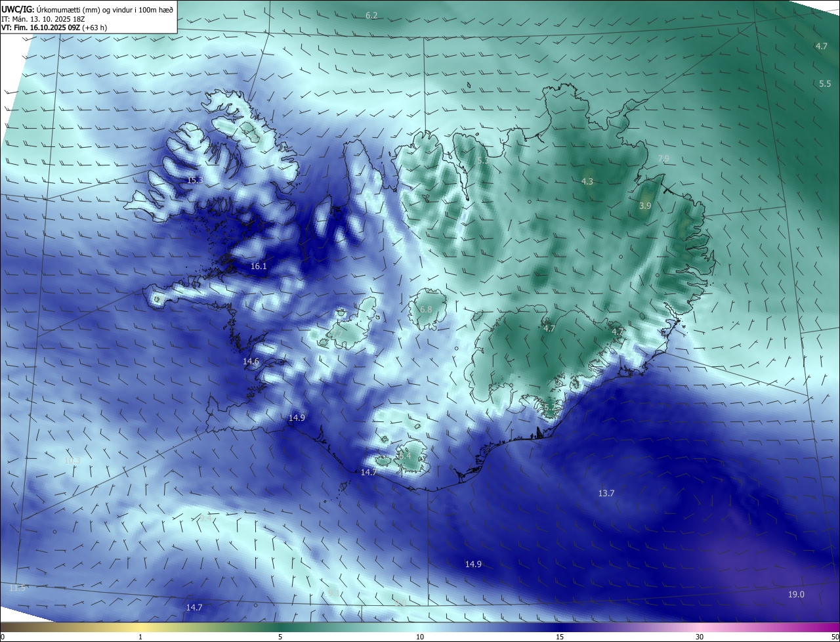Image resolution: width=840 pixels, height=642 pixels.
Task: Click the title line starting with UWC/IG
Action: click(x=87, y=9)
